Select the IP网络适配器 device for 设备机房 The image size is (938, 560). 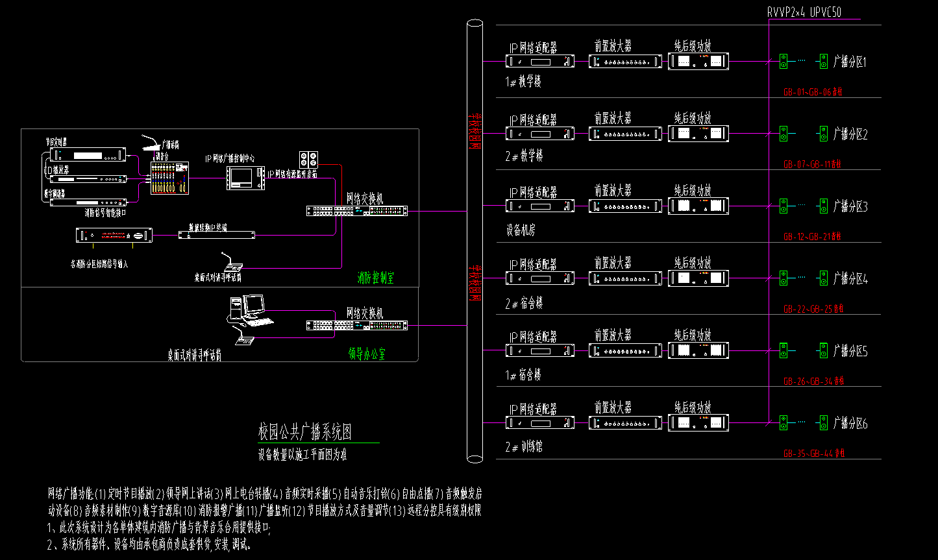pos(540,206)
